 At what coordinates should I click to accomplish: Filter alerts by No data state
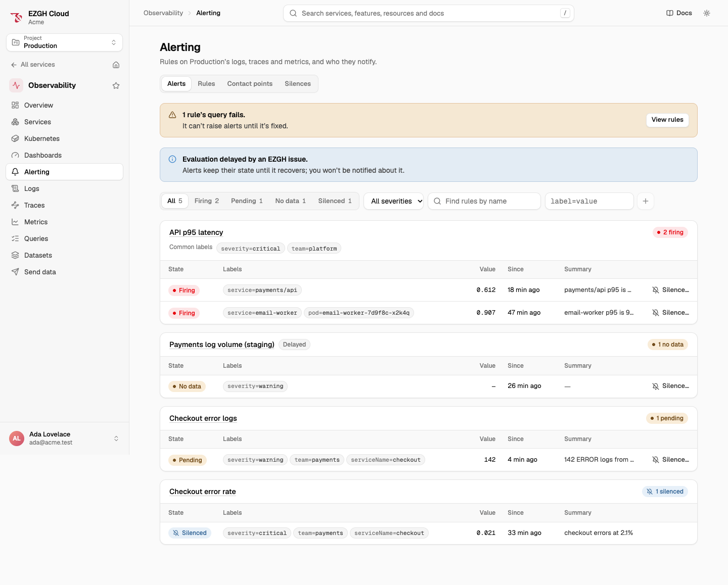pos(291,201)
